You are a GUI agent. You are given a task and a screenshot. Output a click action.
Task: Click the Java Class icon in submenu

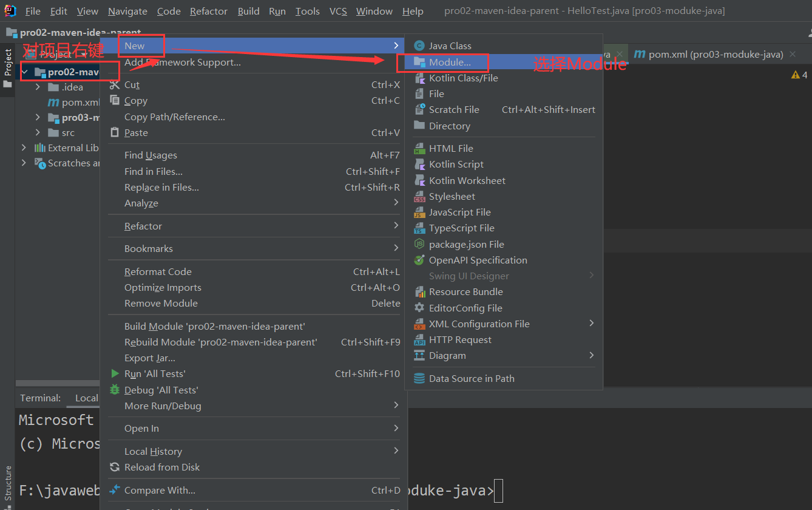[x=419, y=46]
